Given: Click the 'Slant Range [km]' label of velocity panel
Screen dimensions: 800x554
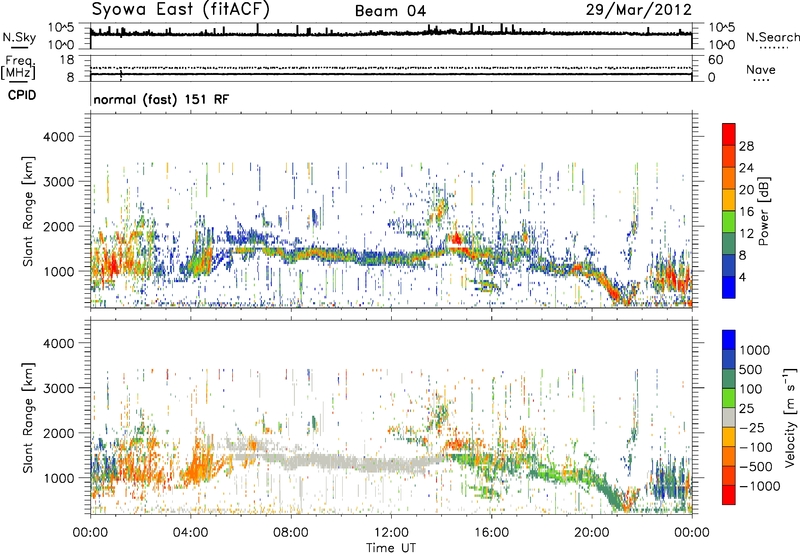Looking at the screenshot, I should pyautogui.click(x=29, y=417).
